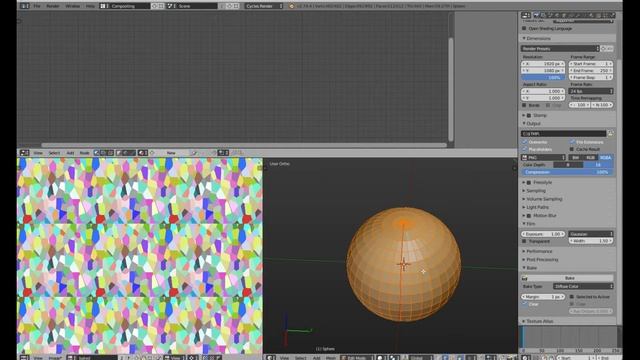The width and height of the screenshot is (640, 360).
Task: Select RGBA color mode button
Action: [606, 158]
